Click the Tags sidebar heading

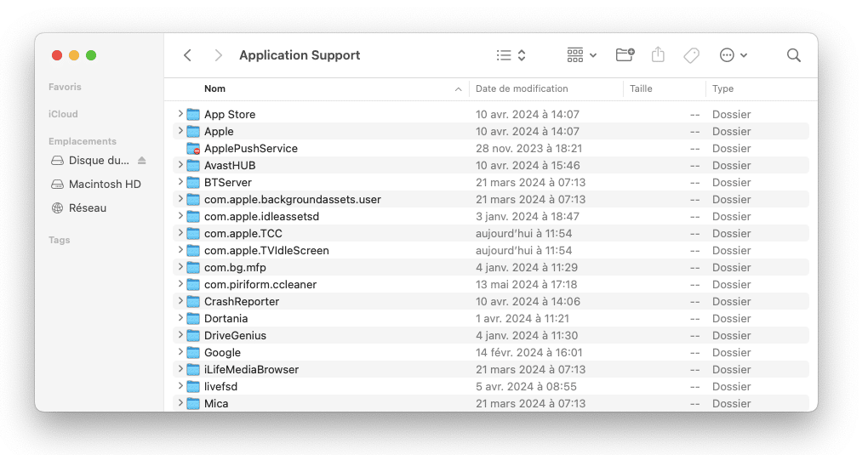(60, 240)
